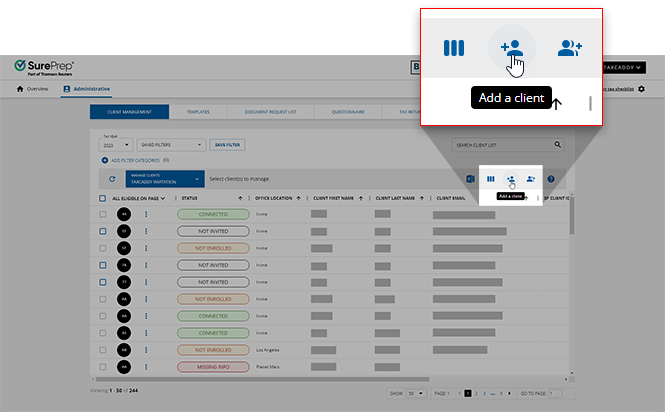Click the Save Filter button
This screenshot has width=665, height=412.
[x=227, y=145]
